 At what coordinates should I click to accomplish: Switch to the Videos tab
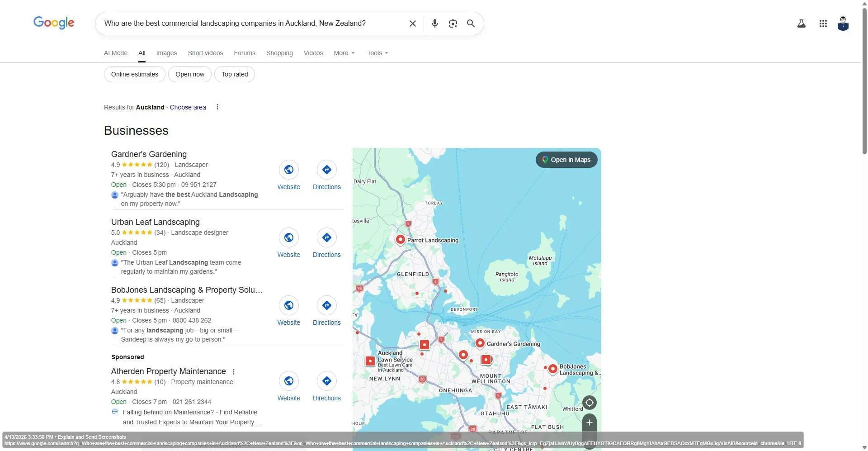point(313,53)
